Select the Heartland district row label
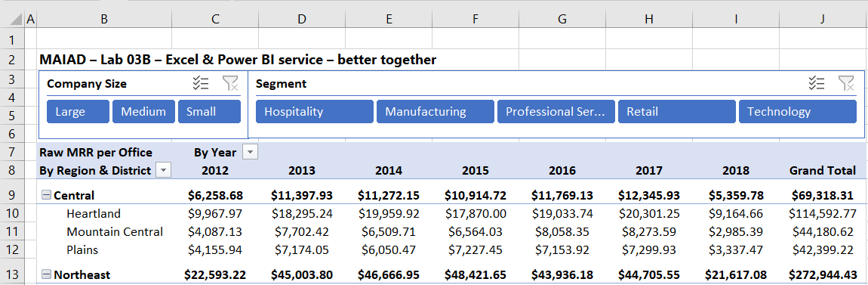The width and height of the screenshot is (868, 285). 93,213
